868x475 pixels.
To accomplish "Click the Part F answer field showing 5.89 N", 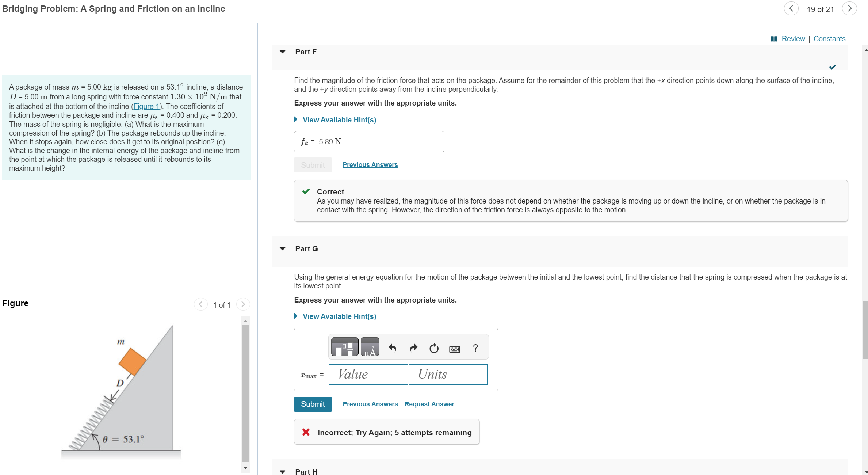I will (369, 142).
